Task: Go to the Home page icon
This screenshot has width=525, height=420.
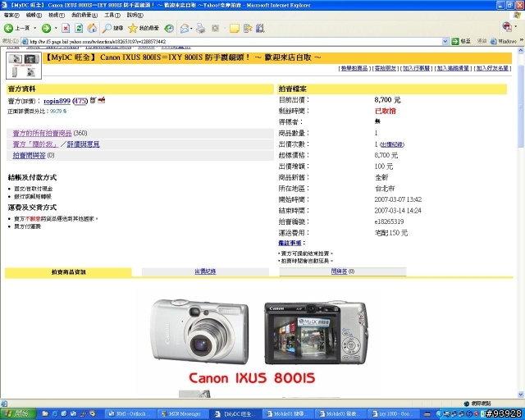Action: pyautogui.click(x=92, y=28)
